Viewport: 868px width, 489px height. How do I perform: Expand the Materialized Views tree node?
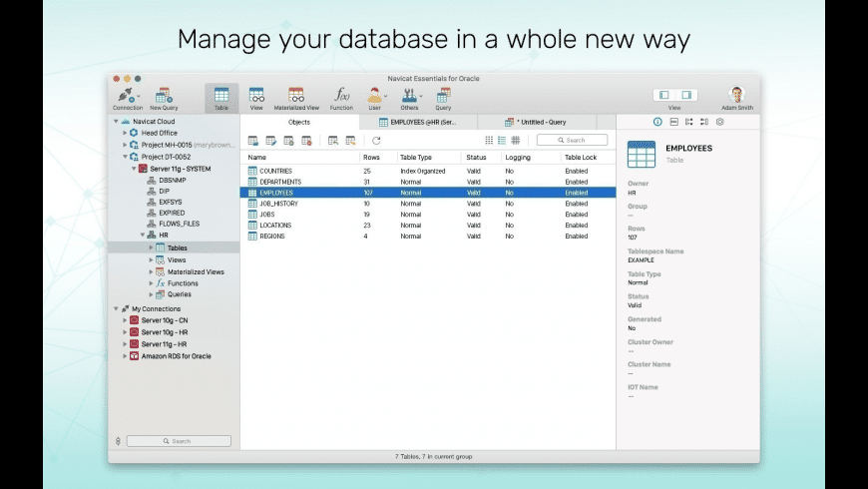coord(151,271)
